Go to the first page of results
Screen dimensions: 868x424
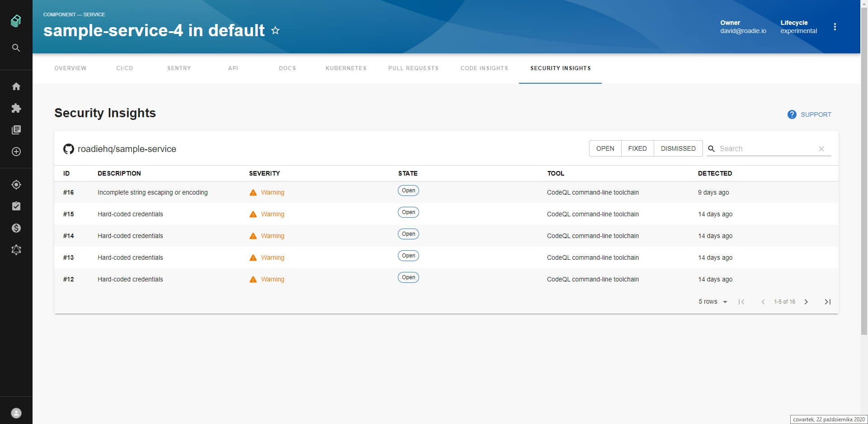[x=741, y=302]
